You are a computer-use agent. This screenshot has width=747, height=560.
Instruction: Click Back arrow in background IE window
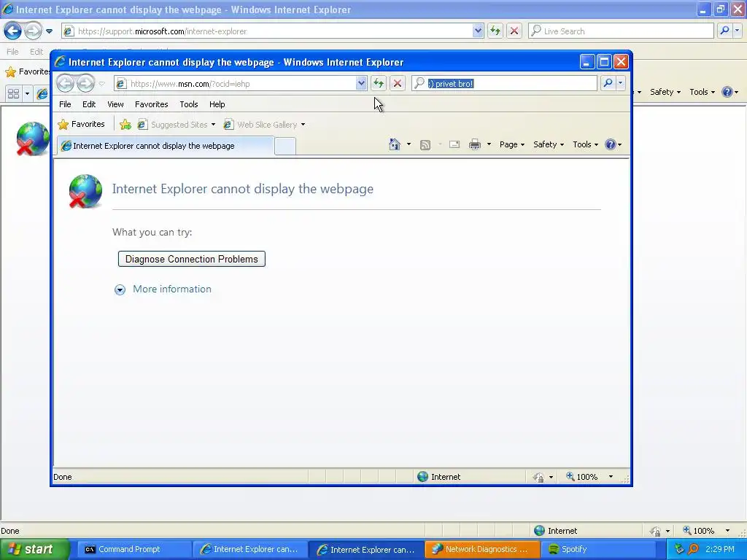pos(13,31)
